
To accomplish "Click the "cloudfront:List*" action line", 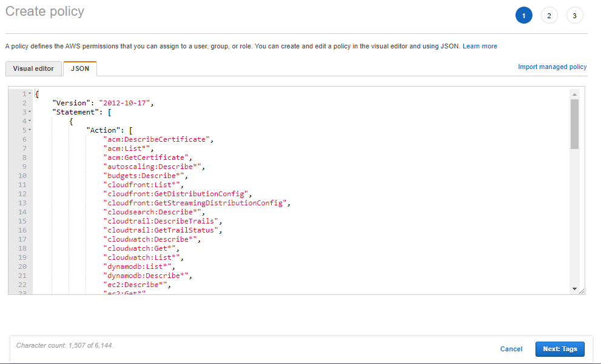I will click(x=142, y=185).
